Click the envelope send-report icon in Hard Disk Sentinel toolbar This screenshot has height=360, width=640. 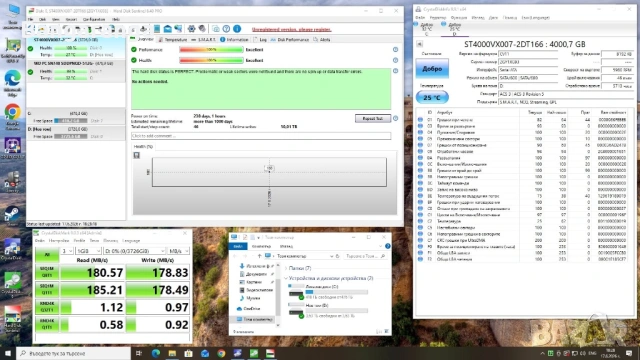click(167, 29)
